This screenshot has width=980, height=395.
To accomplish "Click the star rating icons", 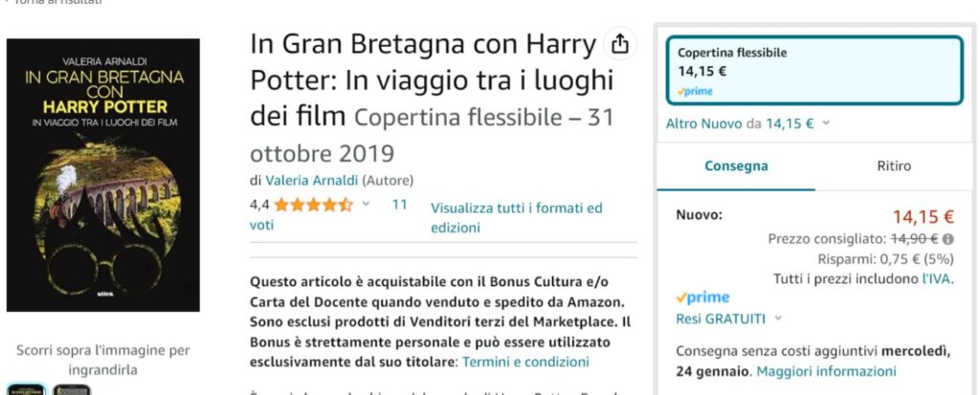I will (x=314, y=205).
